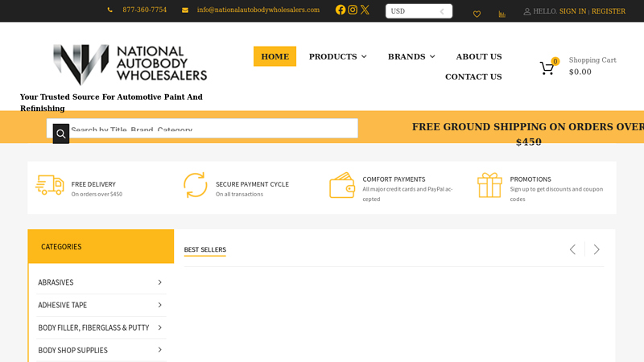Click the free delivery truck icon
The width and height of the screenshot is (644, 362).
tap(50, 185)
